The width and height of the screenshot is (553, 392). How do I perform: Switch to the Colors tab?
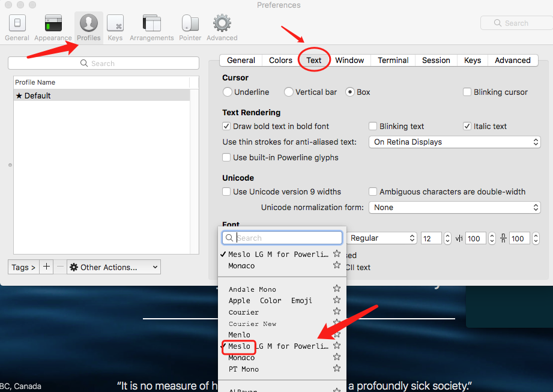point(280,60)
